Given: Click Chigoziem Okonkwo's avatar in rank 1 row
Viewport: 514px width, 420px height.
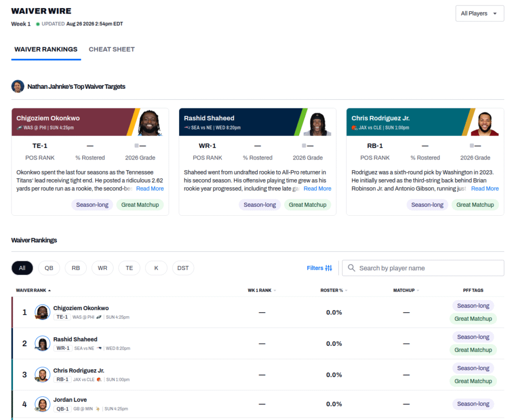Looking at the screenshot, I should [x=42, y=312].
